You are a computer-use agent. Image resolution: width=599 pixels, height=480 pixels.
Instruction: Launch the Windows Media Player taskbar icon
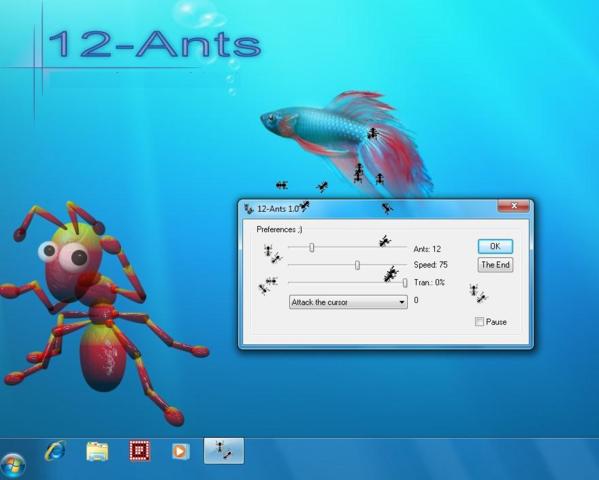tap(180, 451)
